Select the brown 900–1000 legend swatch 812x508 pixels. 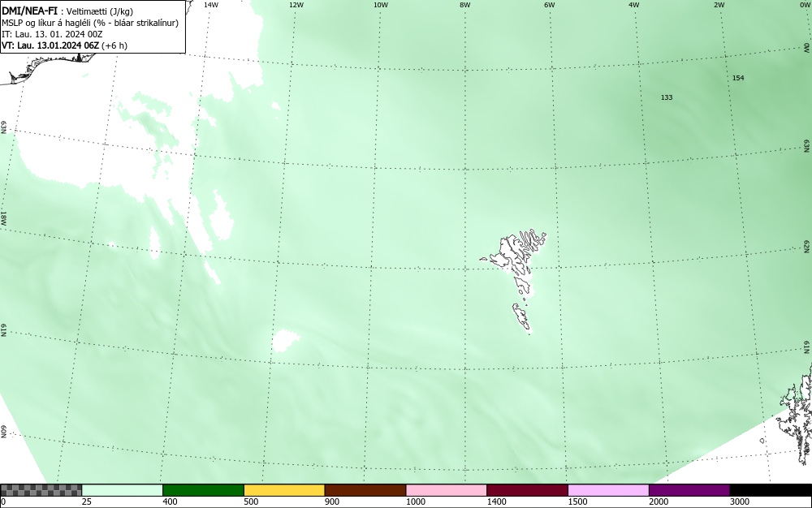pos(365,490)
